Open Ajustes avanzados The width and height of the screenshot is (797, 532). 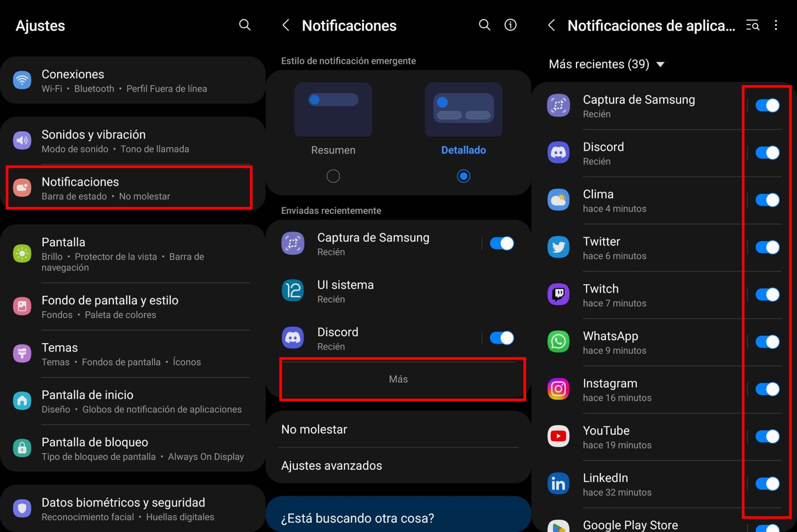click(332, 465)
